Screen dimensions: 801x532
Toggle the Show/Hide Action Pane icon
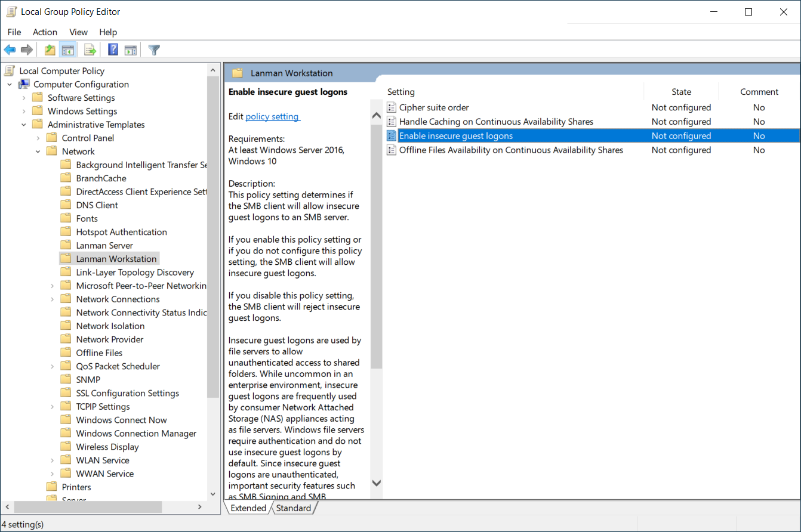[x=131, y=50]
